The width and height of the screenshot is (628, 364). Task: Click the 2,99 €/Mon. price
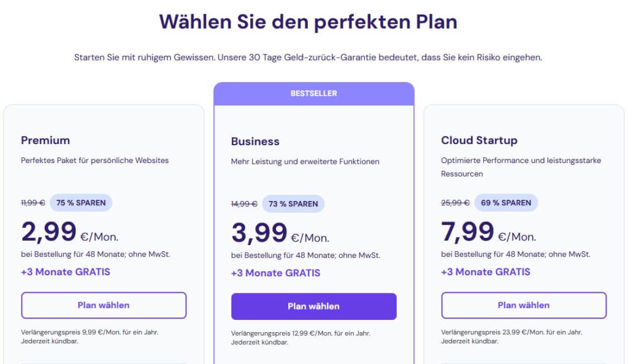(69, 233)
